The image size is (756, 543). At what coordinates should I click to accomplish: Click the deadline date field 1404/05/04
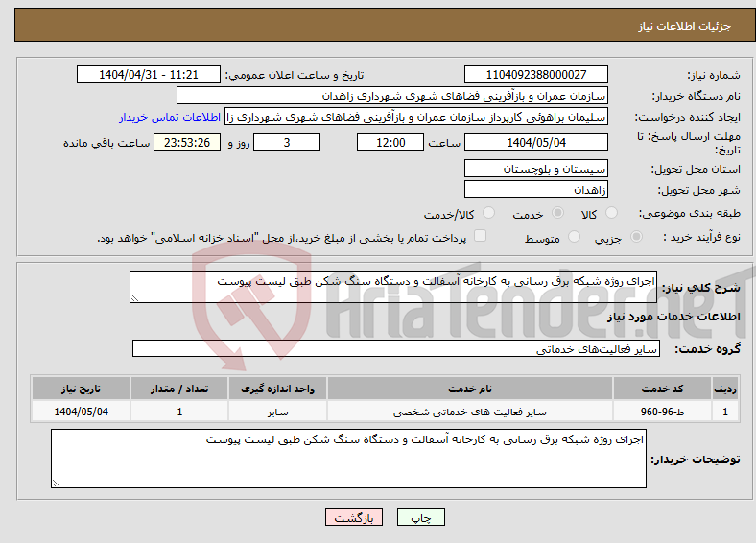tap(535, 142)
